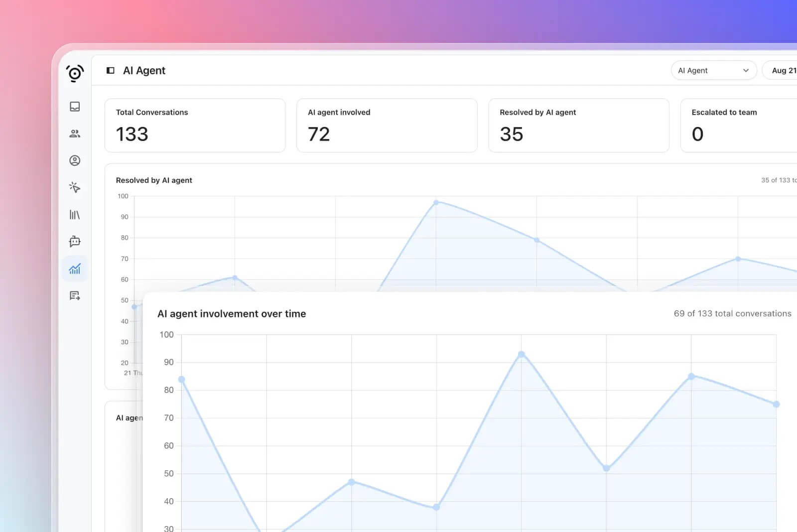Viewport: 797px width, 532px height.
Task: Select the analytics chart icon
Action: (75, 269)
